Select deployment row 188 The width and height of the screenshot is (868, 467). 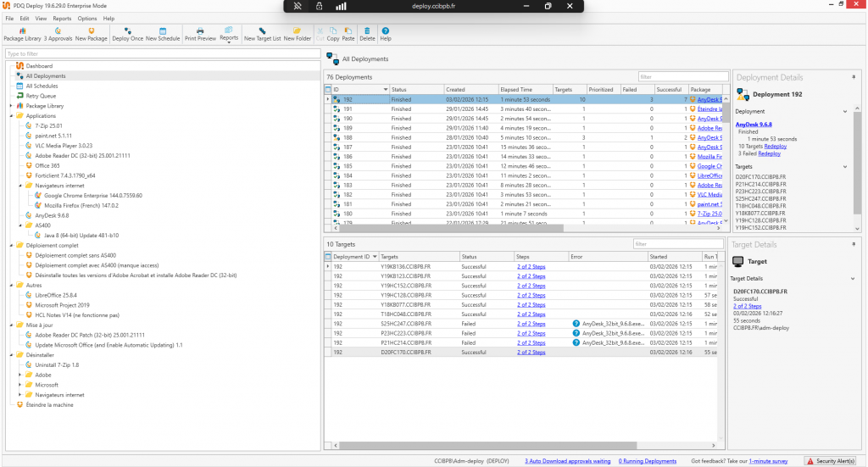point(524,137)
